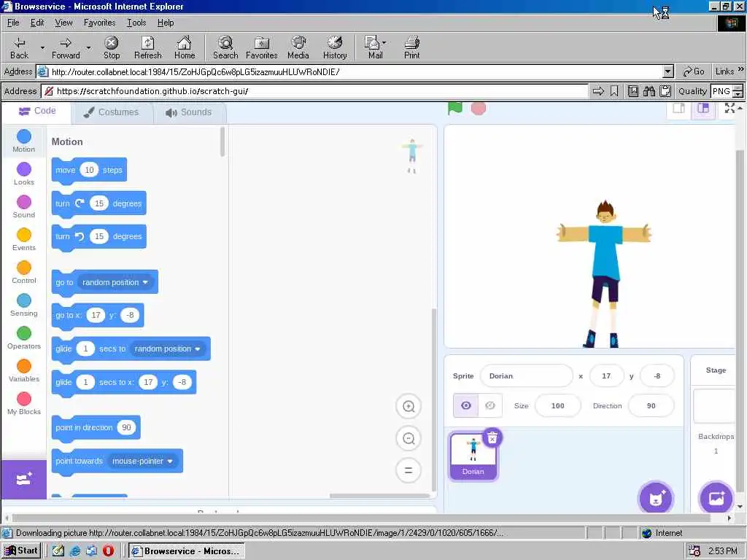Click the Windows Start button
Image resolution: width=747 pixels, height=560 pixels.
[x=21, y=551]
